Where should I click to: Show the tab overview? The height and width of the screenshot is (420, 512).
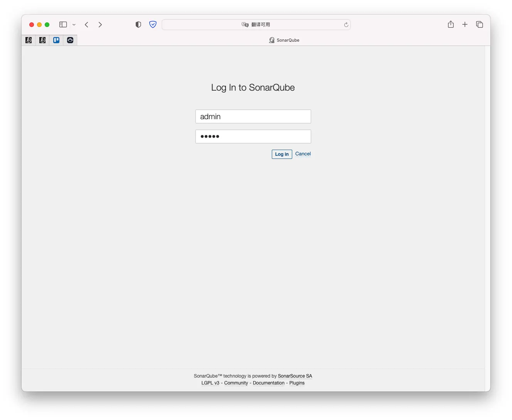pos(480,25)
